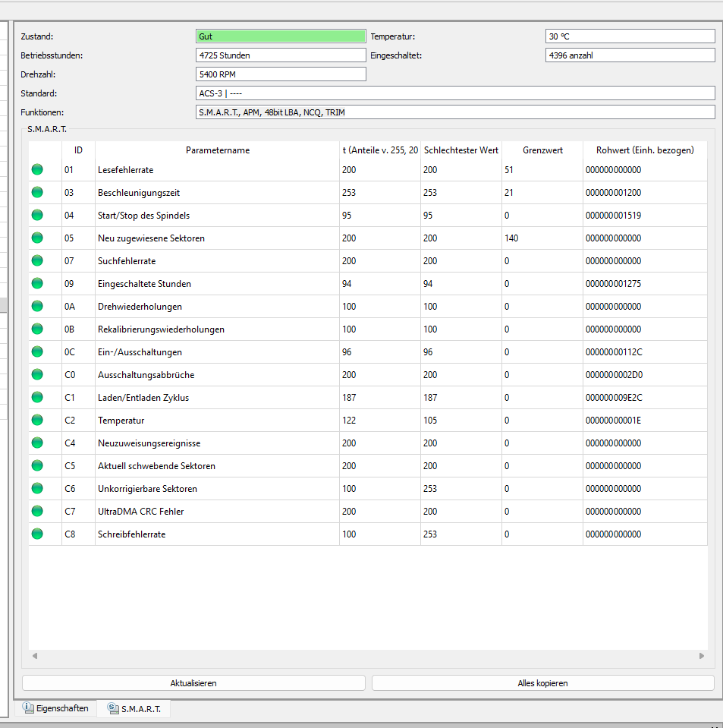
Task: Click the Alles kopieren button
Action: point(542,683)
